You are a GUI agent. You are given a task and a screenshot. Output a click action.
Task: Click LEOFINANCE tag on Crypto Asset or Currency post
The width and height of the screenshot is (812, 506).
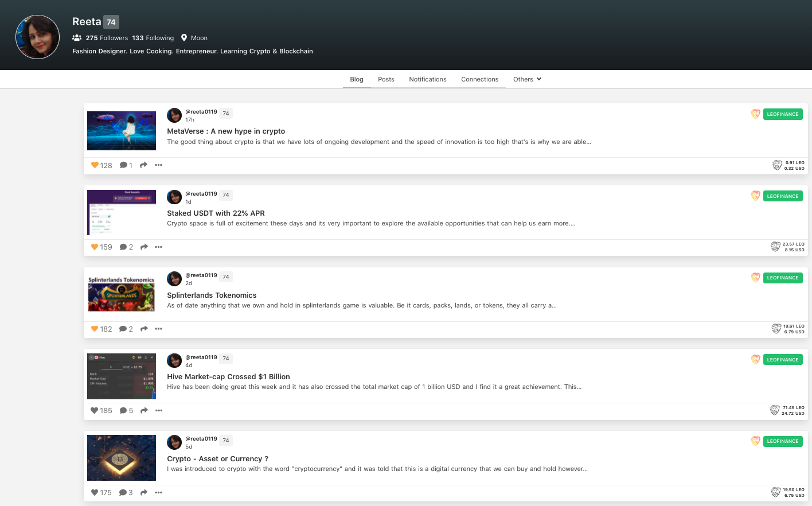(x=783, y=441)
